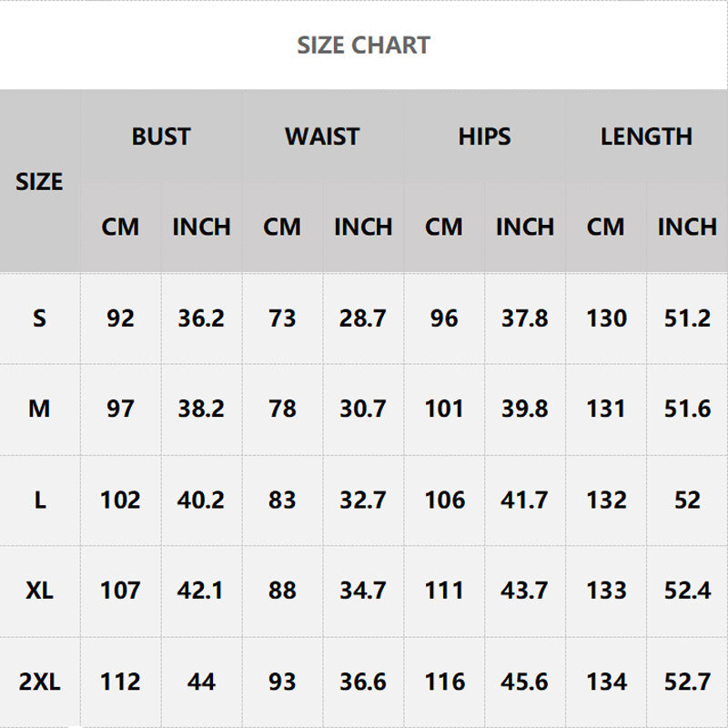
Task: Click the SIZE CHART title
Action: [363, 45]
